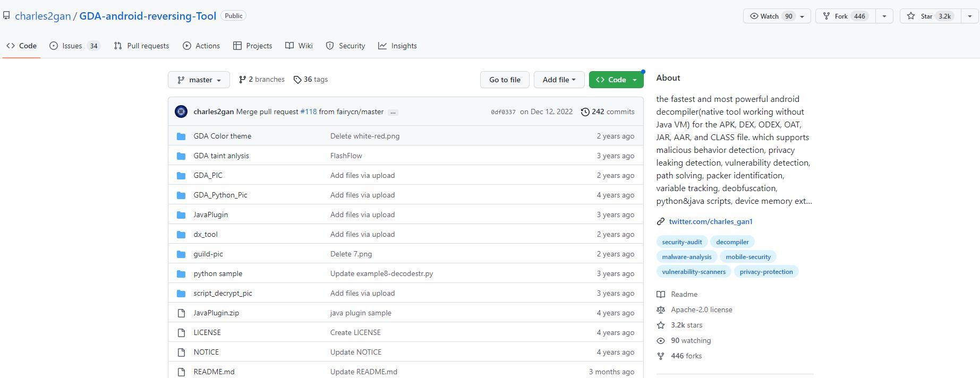Open the Security tab
The width and height of the screenshot is (980, 378).
click(x=345, y=46)
